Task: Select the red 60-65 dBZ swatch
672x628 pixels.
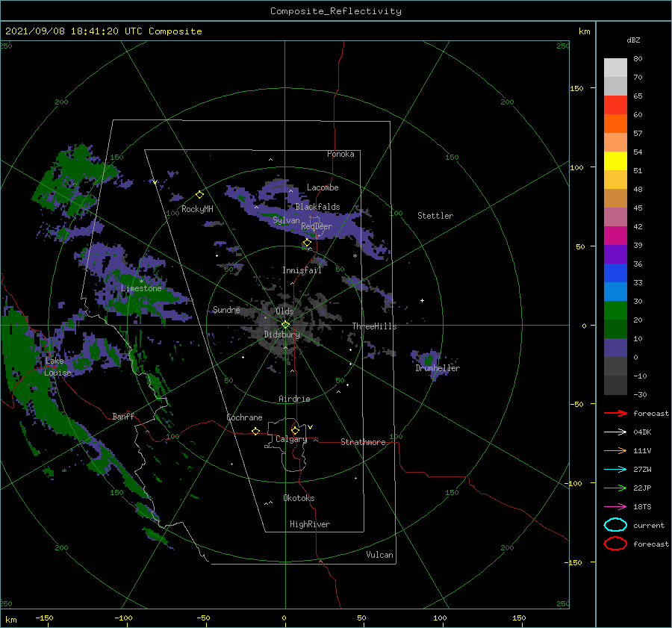Action: [x=615, y=105]
